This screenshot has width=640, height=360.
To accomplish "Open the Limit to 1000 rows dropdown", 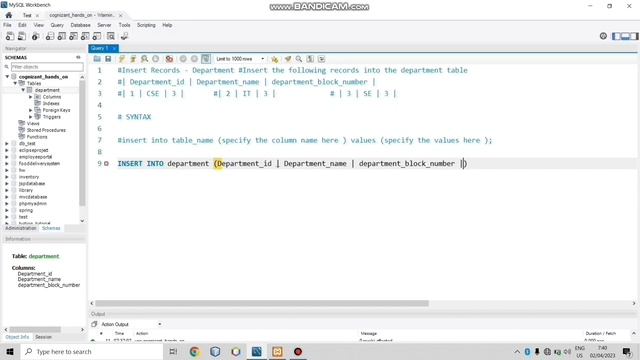I will pyautogui.click(x=240, y=59).
